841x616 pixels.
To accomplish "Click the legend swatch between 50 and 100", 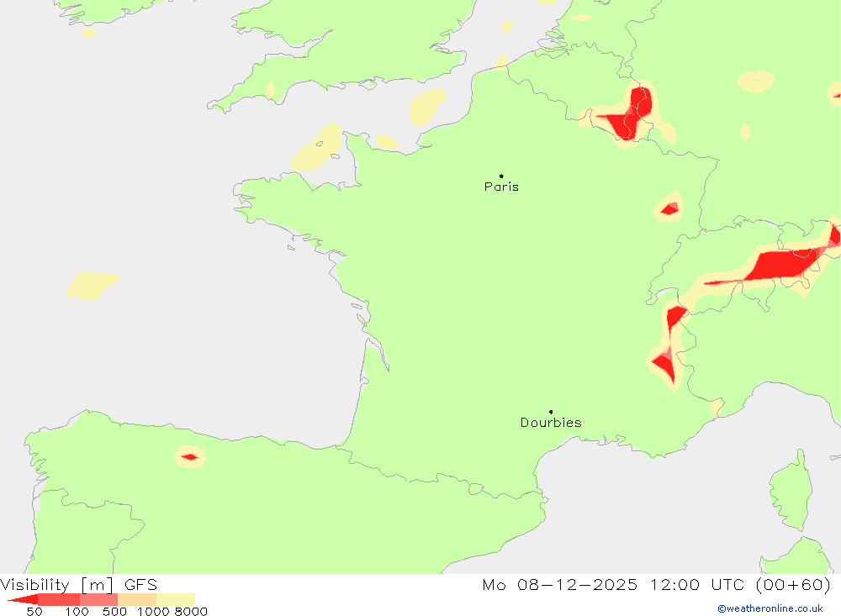I will click(59, 600).
